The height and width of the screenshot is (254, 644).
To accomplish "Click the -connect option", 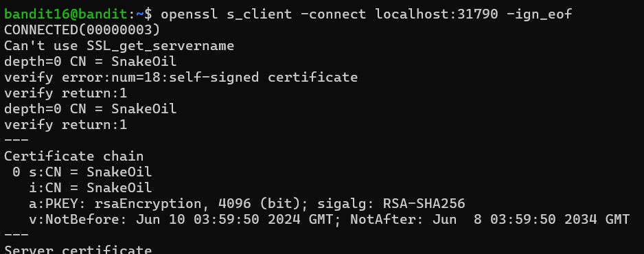I will point(334,14).
